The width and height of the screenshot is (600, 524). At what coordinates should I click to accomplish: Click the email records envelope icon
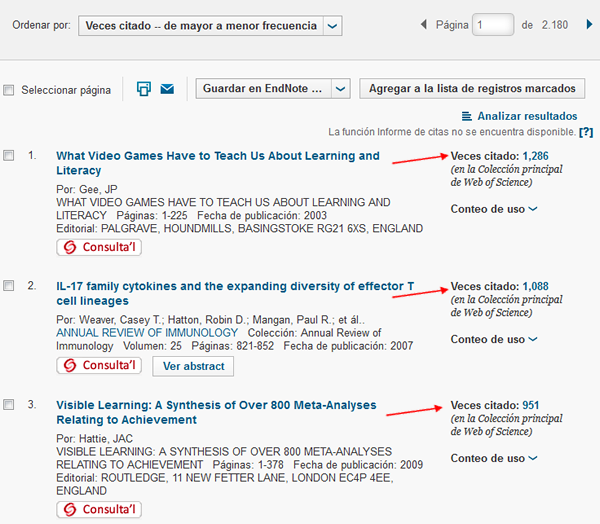[167, 89]
